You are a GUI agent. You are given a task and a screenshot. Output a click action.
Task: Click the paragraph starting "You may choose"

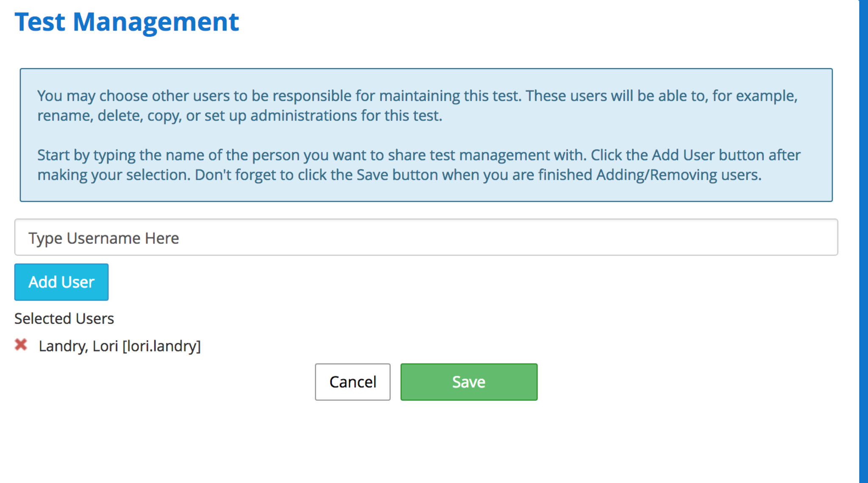click(x=417, y=106)
